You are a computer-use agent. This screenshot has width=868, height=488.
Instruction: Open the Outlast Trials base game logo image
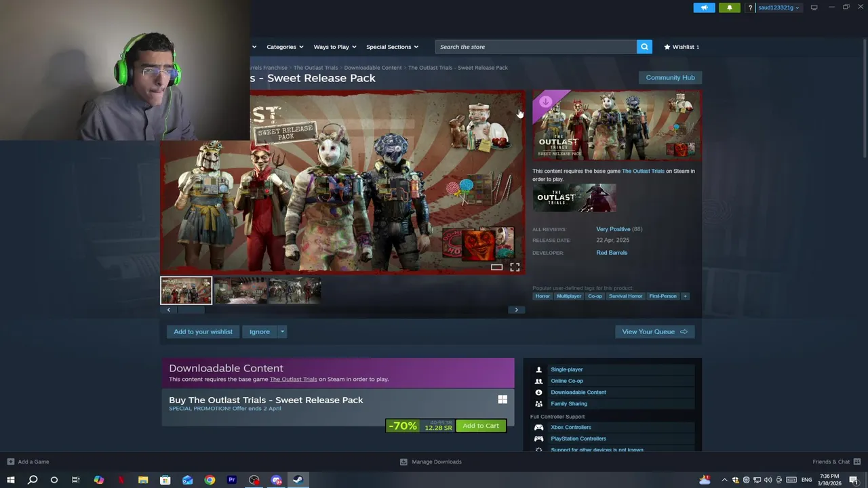tap(574, 198)
